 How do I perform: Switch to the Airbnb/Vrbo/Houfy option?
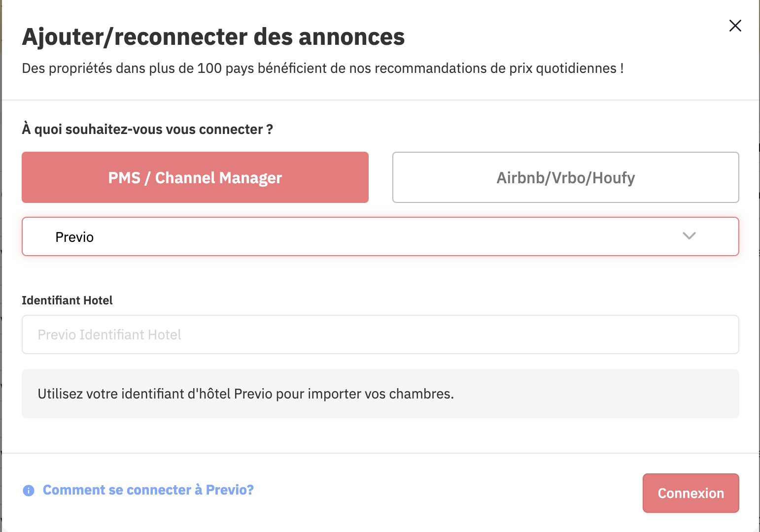coord(565,177)
